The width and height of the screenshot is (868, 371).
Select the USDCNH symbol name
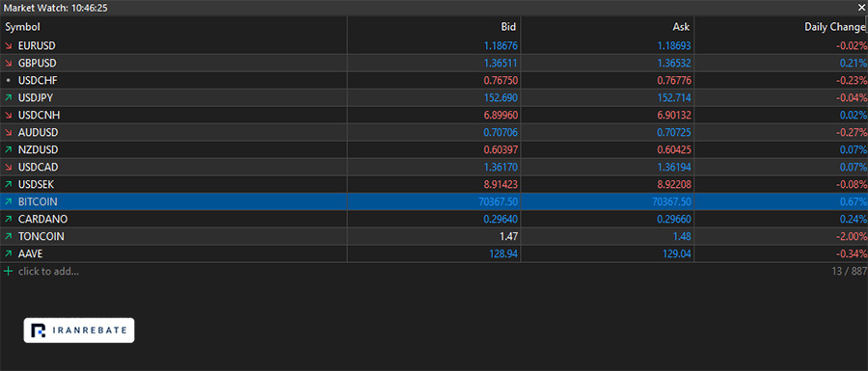tap(39, 116)
